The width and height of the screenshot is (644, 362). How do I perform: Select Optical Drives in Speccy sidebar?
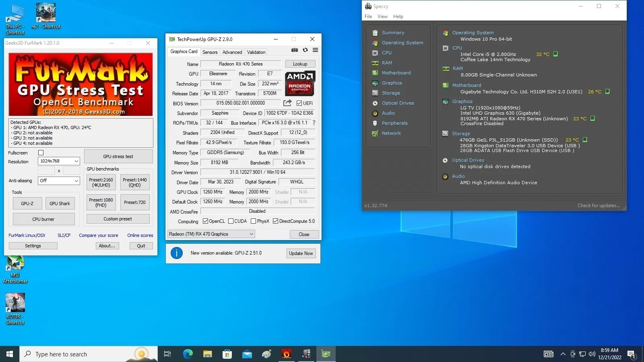coord(398,103)
